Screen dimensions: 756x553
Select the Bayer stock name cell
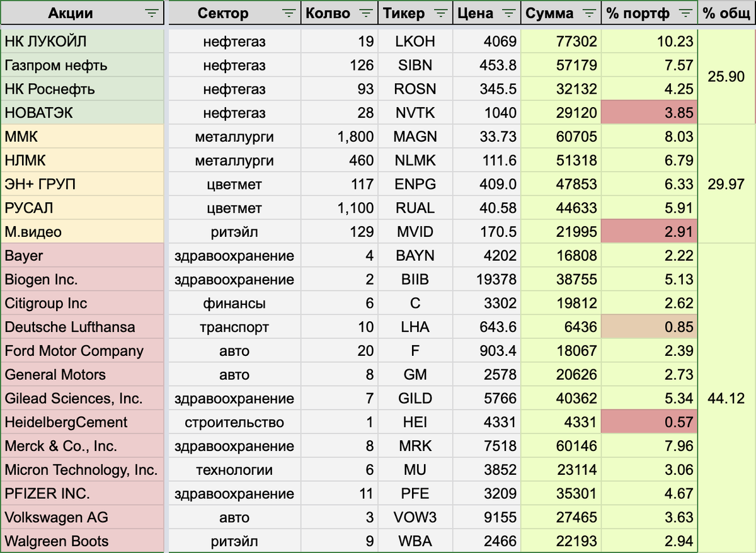click(x=83, y=256)
